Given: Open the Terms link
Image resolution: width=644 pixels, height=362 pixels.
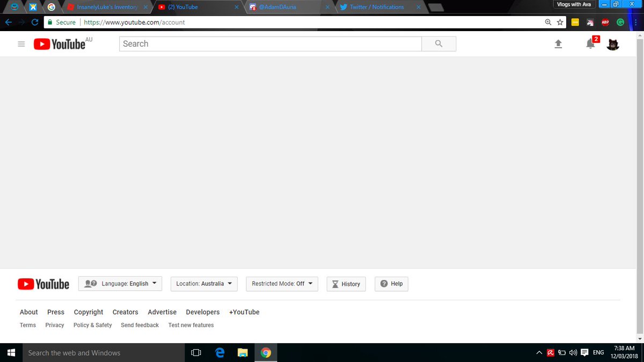Looking at the screenshot, I should pos(28,325).
